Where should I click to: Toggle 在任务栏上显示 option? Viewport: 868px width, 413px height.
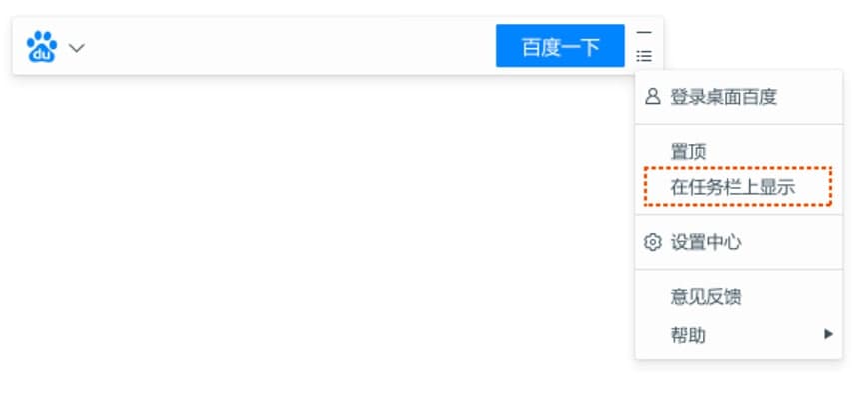[x=732, y=187]
